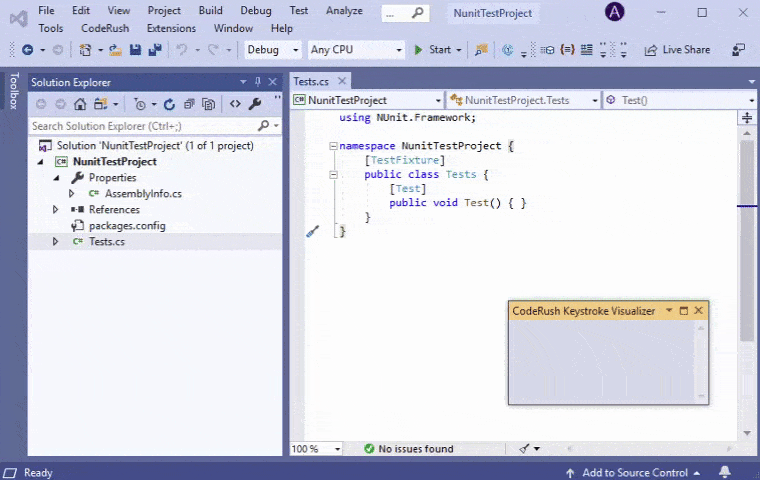
Task: Refresh the Solution Explorer view
Action: [x=169, y=104]
